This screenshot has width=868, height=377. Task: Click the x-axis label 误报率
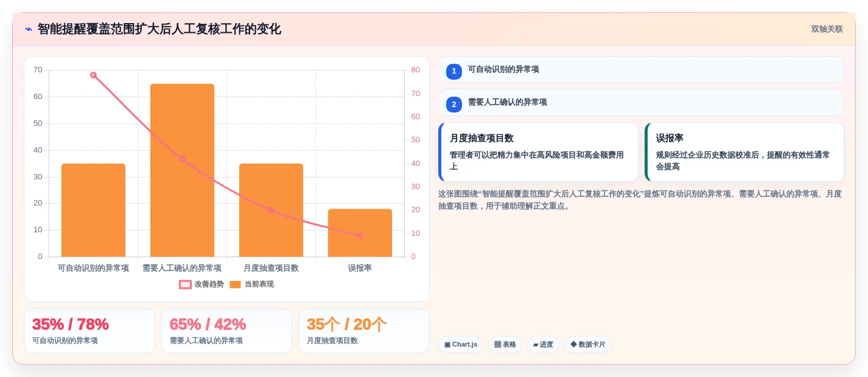pos(360,268)
